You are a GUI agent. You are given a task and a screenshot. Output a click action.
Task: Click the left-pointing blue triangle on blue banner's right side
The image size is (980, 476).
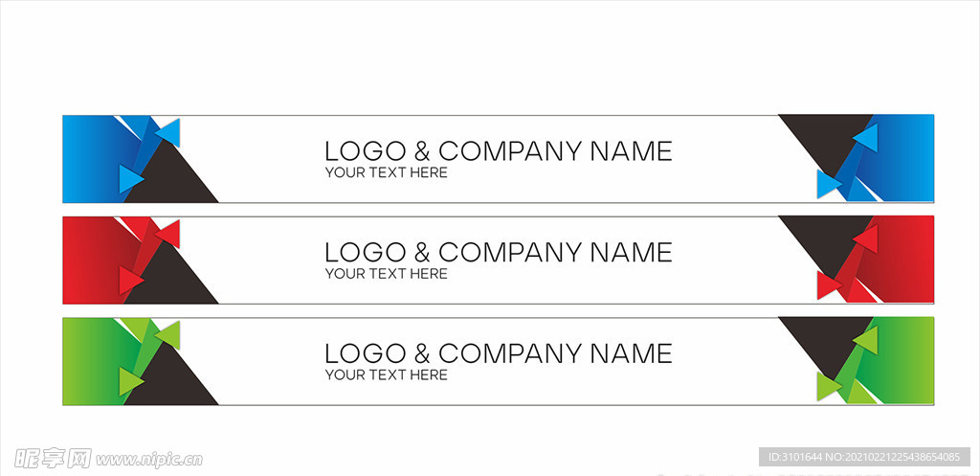(867, 138)
